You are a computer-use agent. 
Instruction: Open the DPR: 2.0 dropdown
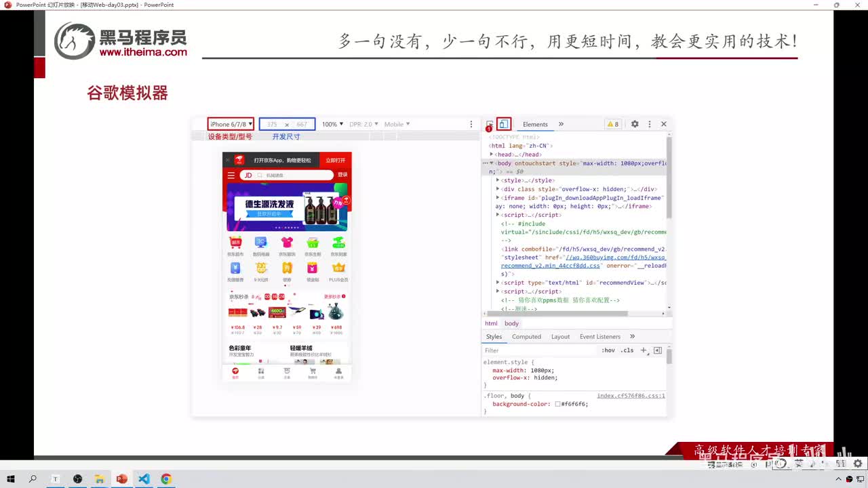[x=363, y=124]
